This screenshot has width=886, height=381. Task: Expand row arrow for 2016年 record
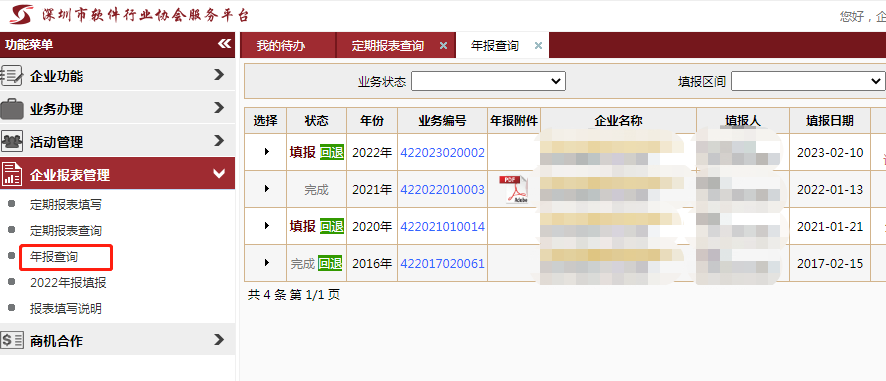tap(267, 263)
